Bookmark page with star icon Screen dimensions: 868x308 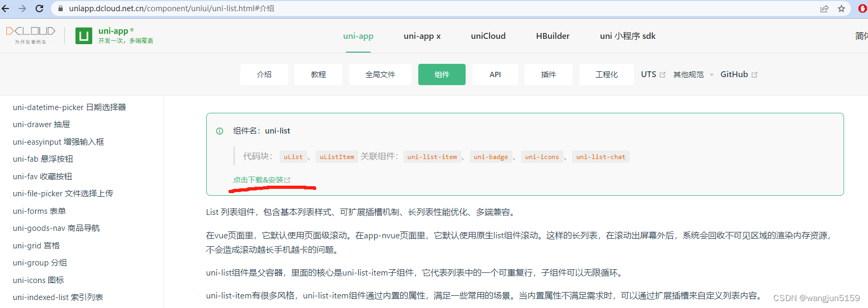coord(841,9)
